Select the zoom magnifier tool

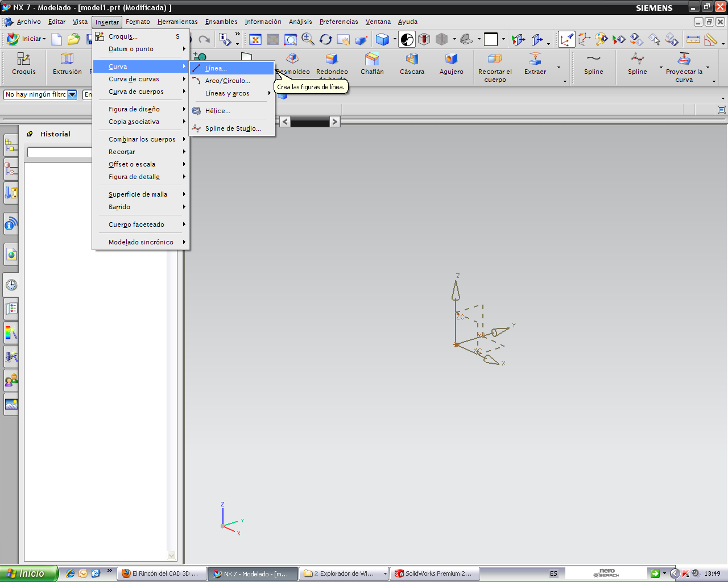308,39
